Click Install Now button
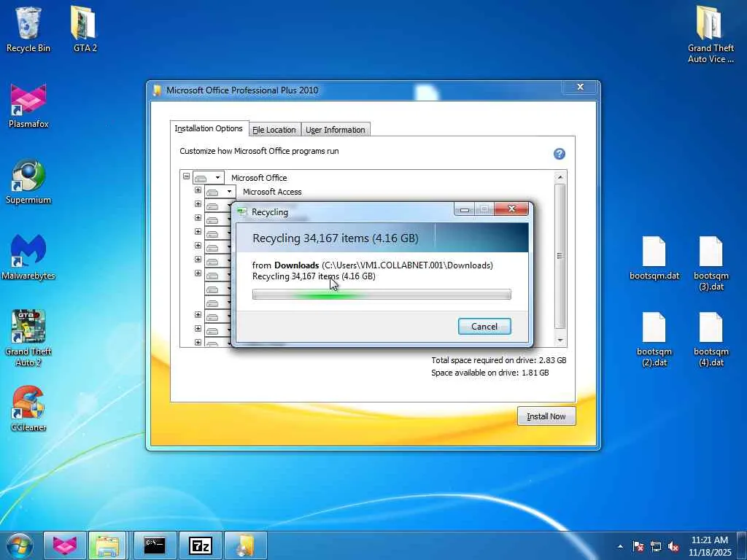This screenshot has height=560, width=747. pyautogui.click(x=546, y=416)
